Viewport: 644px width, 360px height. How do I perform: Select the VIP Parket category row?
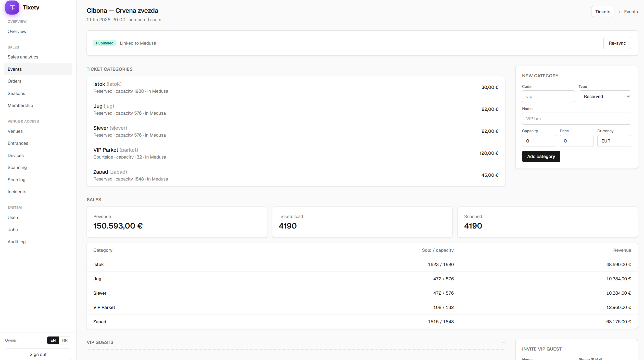296,153
